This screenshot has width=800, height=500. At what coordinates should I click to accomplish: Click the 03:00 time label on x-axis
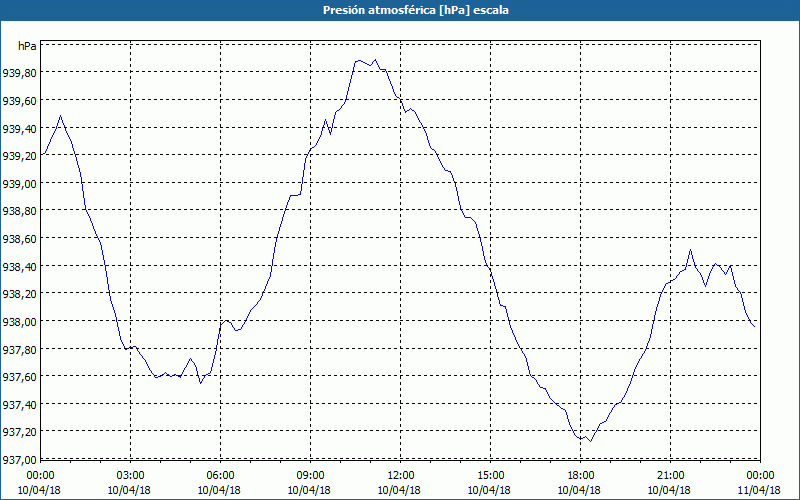[x=130, y=476]
